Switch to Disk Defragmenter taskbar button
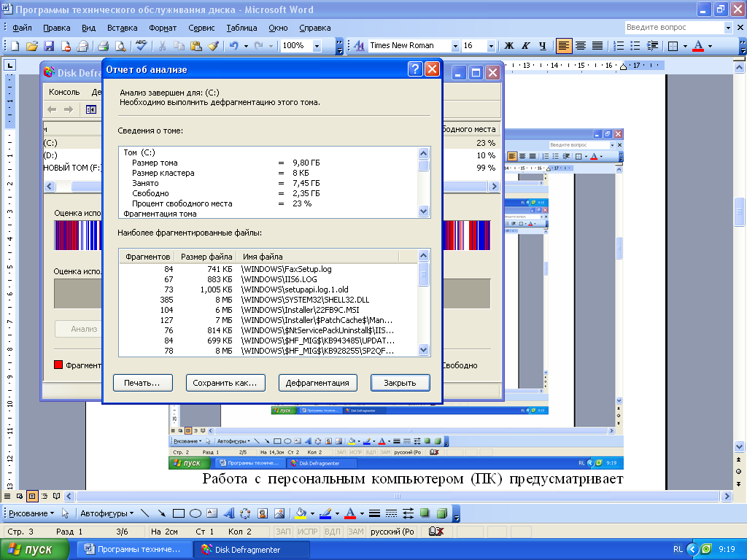 (252, 550)
